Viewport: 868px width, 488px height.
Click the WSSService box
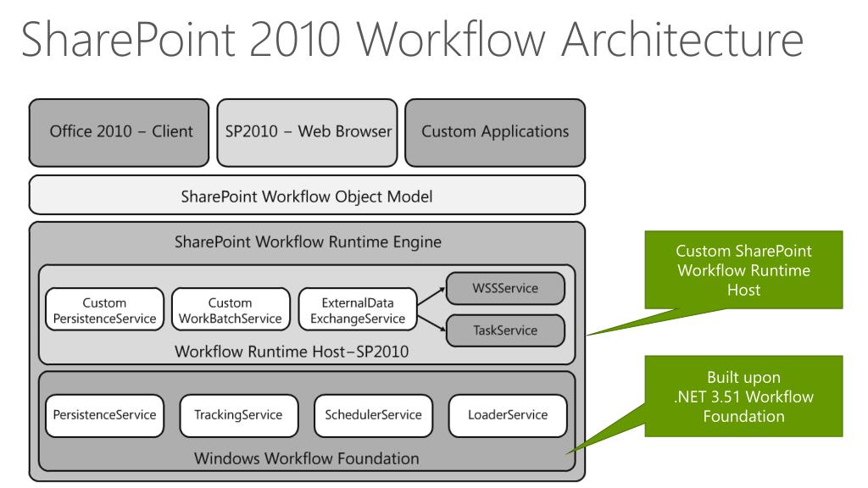coord(505,288)
